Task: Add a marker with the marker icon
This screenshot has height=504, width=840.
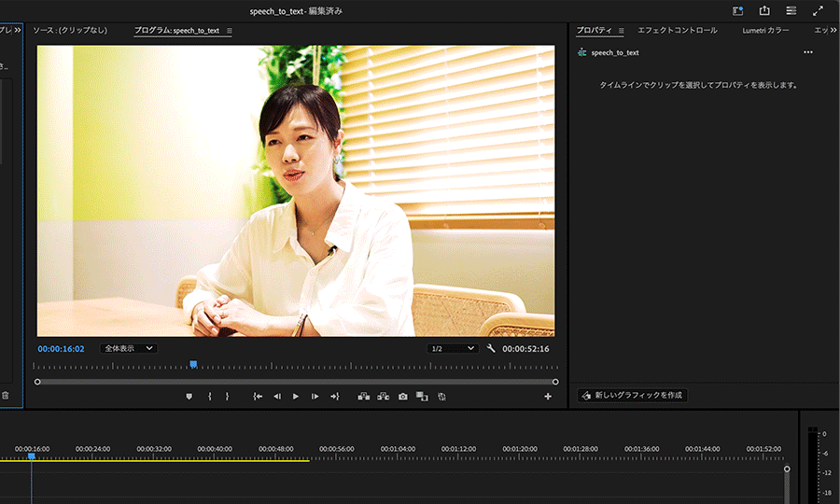Action: click(x=189, y=397)
